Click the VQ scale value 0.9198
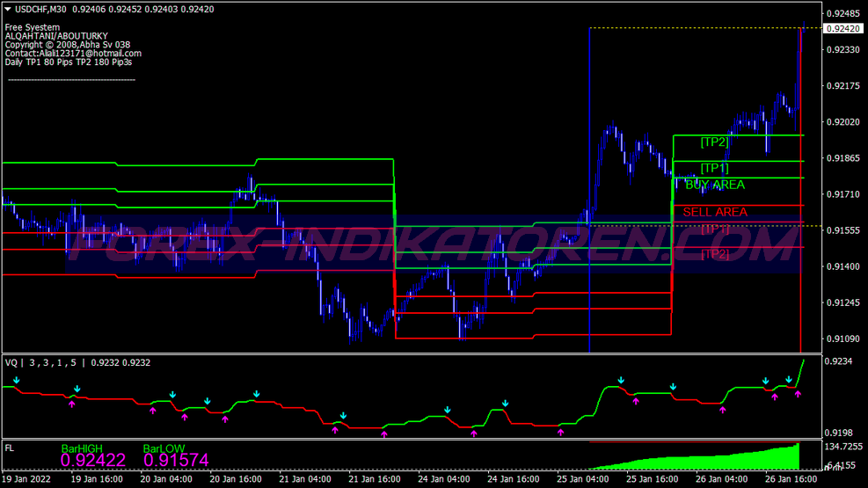This screenshot has height=488, width=868. point(838,433)
